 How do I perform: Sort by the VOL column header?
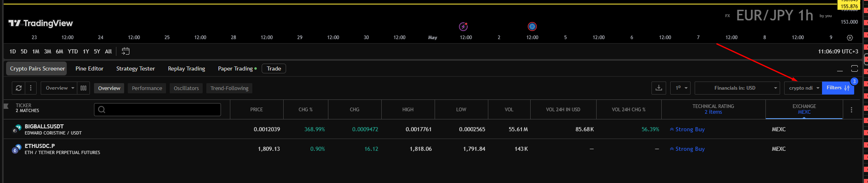click(x=509, y=110)
